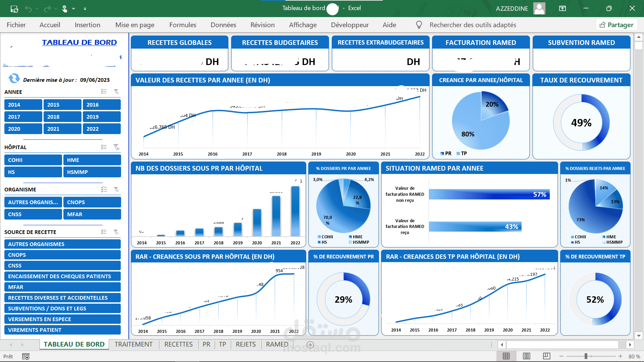The image size is (644, 362).
Task: Select RECETTES DIVERSES ET ACCIDENTELLES source
Action: click(x=62, y=298)
